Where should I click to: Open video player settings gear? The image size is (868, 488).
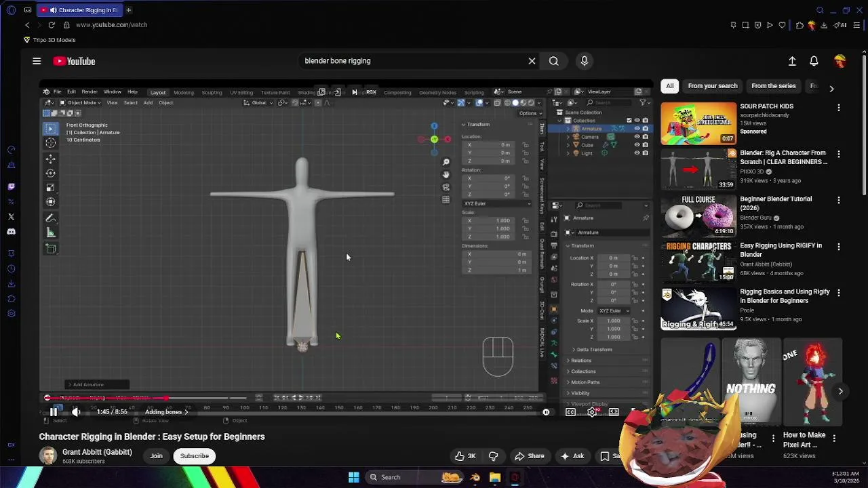(592, 412)
